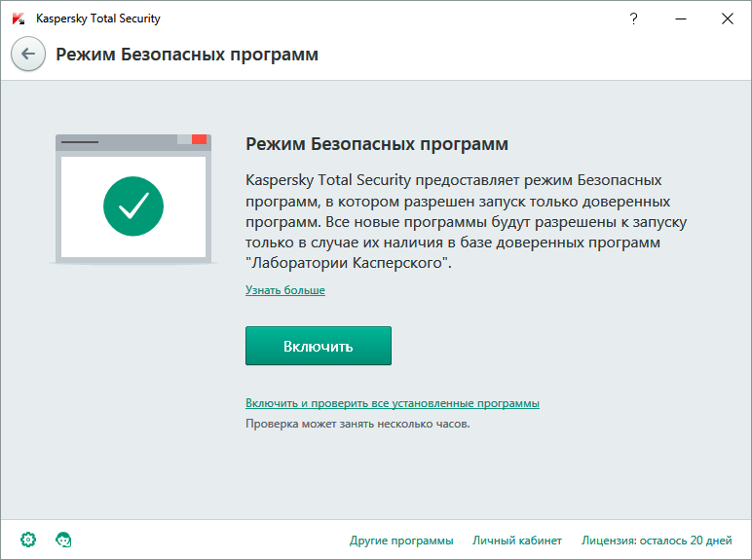
Task: Follow the "Узнать больше" link
Action: [285, 290]
